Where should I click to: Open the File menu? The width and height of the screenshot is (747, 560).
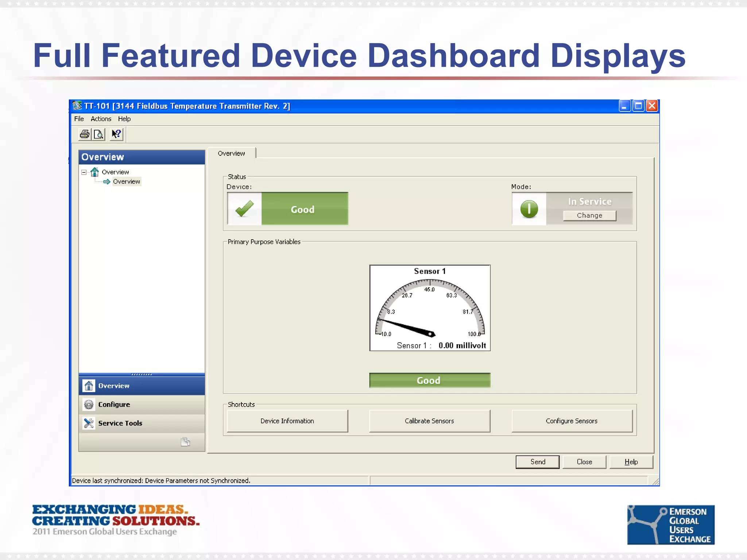tap(79, 119)
